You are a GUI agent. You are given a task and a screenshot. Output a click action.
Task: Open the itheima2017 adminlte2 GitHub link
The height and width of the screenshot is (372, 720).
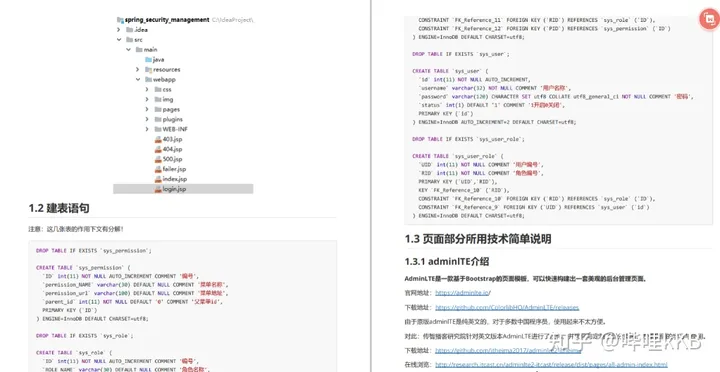click(508, 350)
